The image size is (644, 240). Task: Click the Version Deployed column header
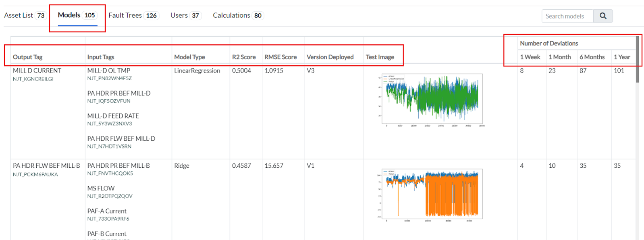click(330, 57)
